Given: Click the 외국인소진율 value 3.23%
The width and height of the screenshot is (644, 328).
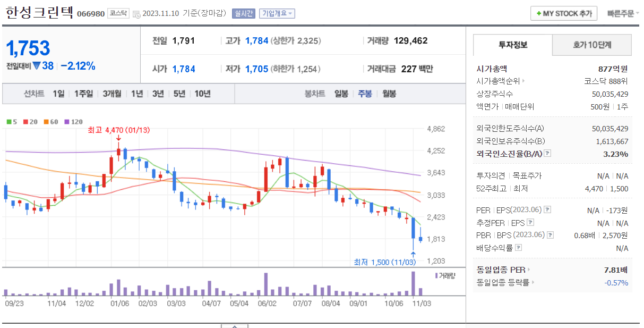Looking at the screenshot, I should (x=616, y=154).
